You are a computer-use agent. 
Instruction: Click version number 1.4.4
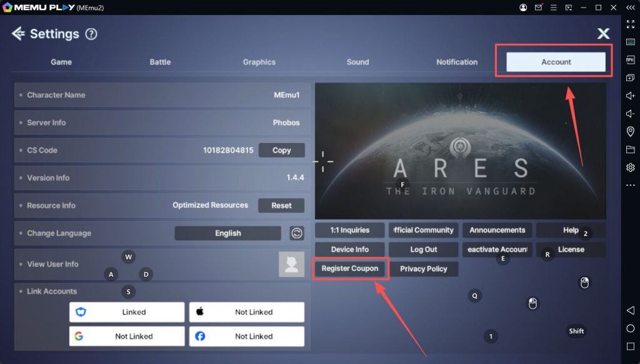295,178
